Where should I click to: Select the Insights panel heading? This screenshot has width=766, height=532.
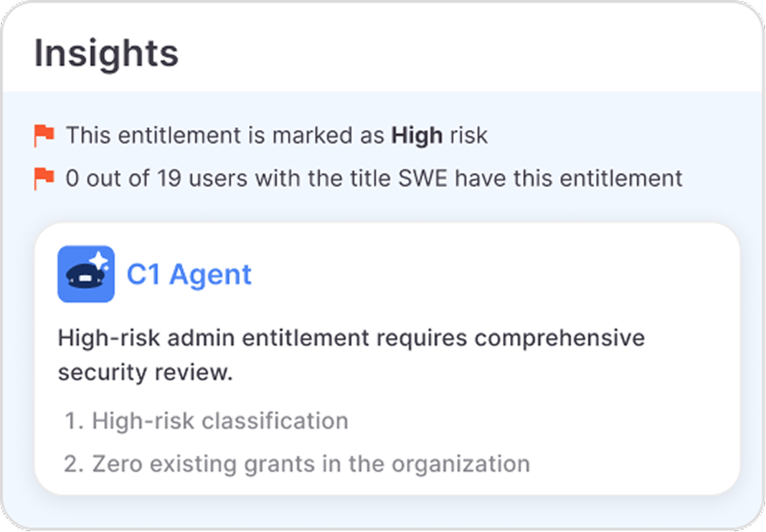(105, 52)
